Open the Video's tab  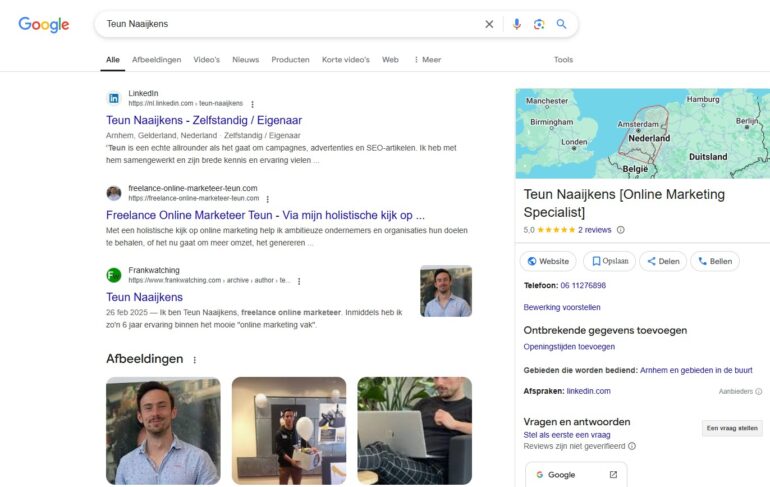(206, 59)
